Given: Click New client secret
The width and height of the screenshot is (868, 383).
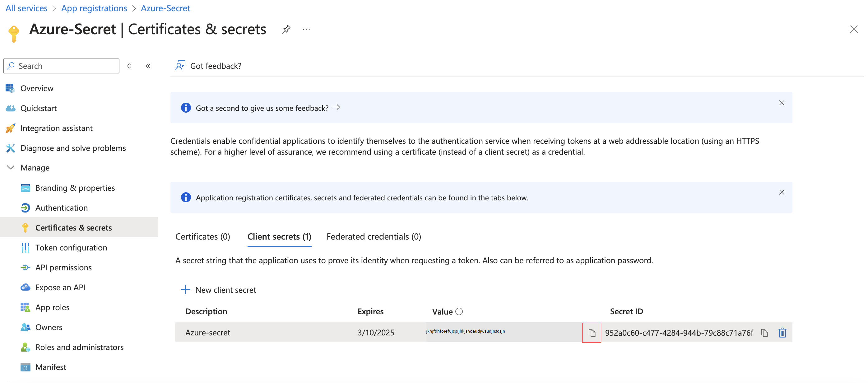Looking at the screenshot, I should (x=219, y=290).
